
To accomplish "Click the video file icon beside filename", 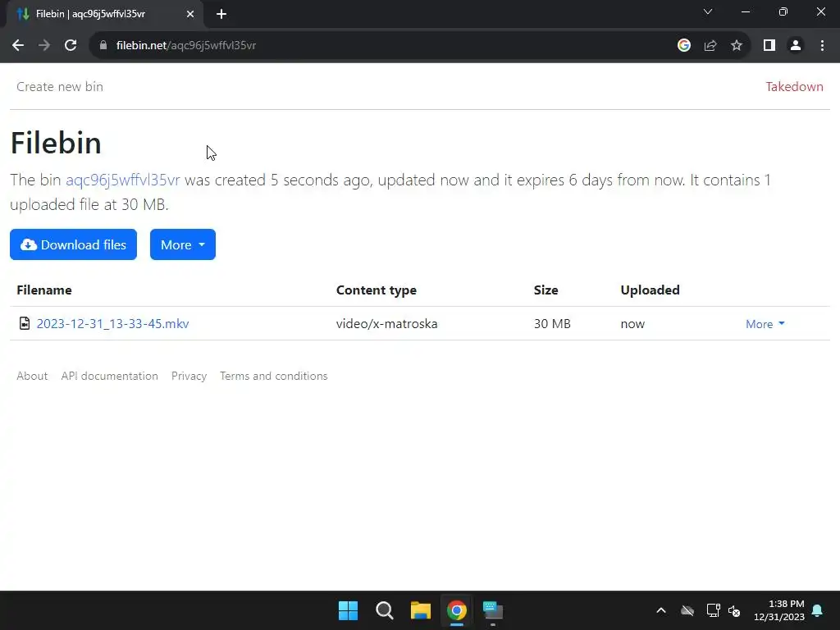I will point(25,323).
